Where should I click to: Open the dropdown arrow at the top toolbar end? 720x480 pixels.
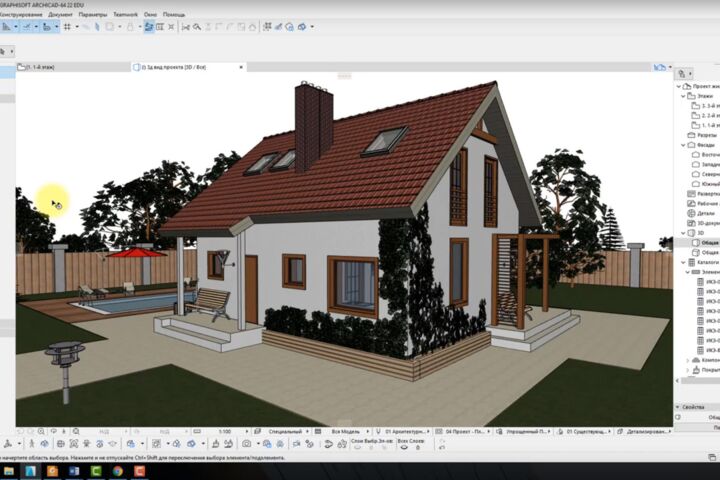(x=312, y=27)
